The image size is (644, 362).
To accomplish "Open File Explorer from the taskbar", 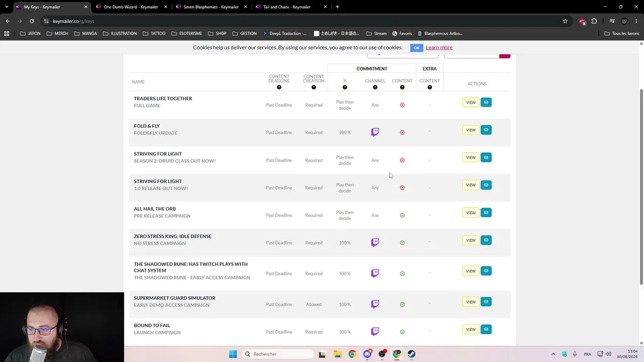I will (337, 354).
